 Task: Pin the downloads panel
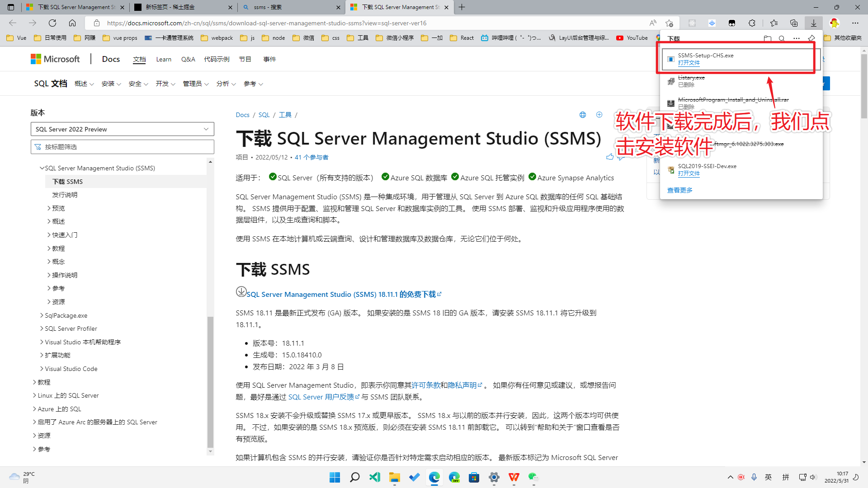[x=811, y=39]
